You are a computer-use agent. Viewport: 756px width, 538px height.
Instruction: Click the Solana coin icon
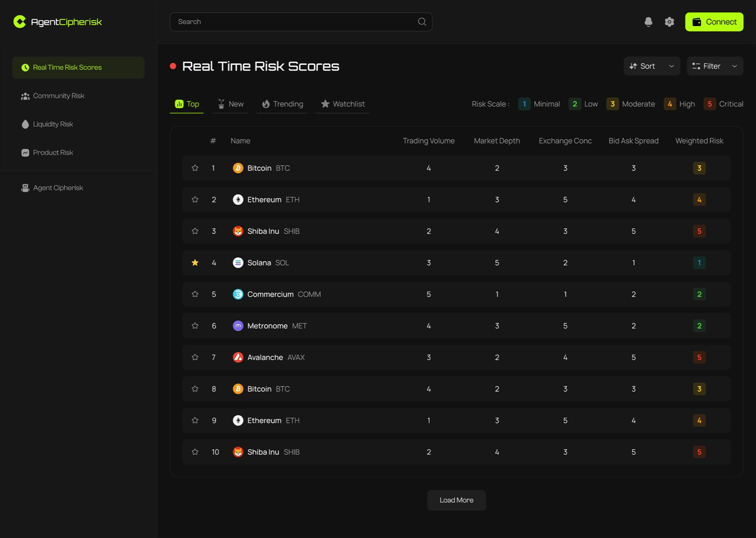pyautogui.click(x=238, y=263)
